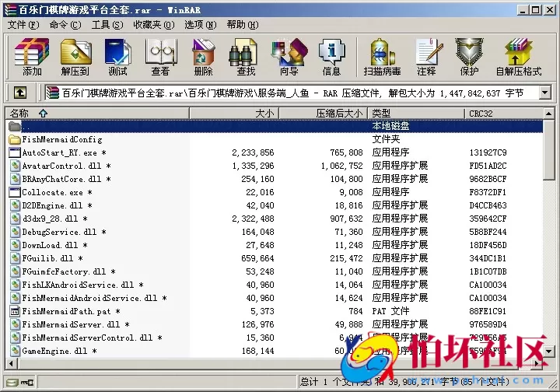Screen dimensions: 560x392
Task: Go up one folder level button
Action: [20, 93]
